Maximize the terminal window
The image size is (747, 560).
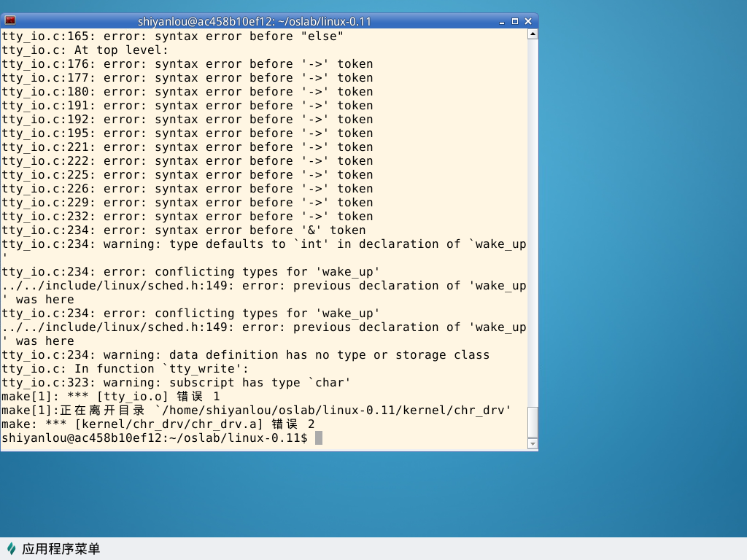click(515, 21)
